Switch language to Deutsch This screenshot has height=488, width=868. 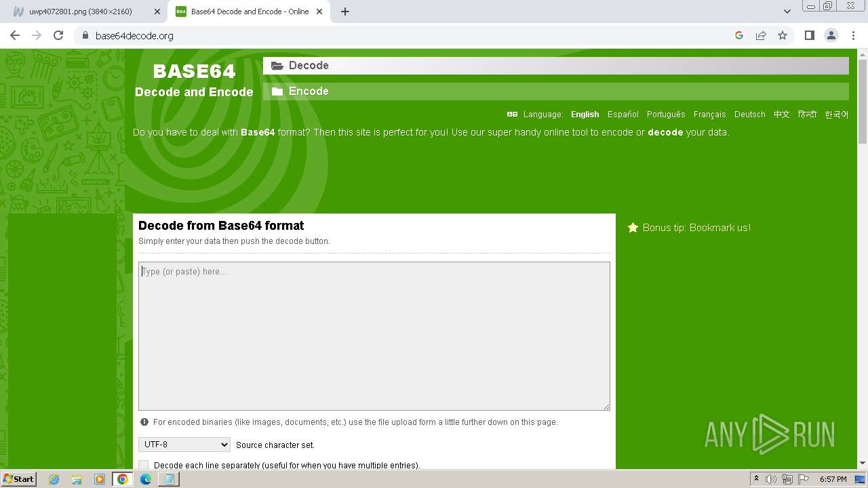click(x=750, y=115)
